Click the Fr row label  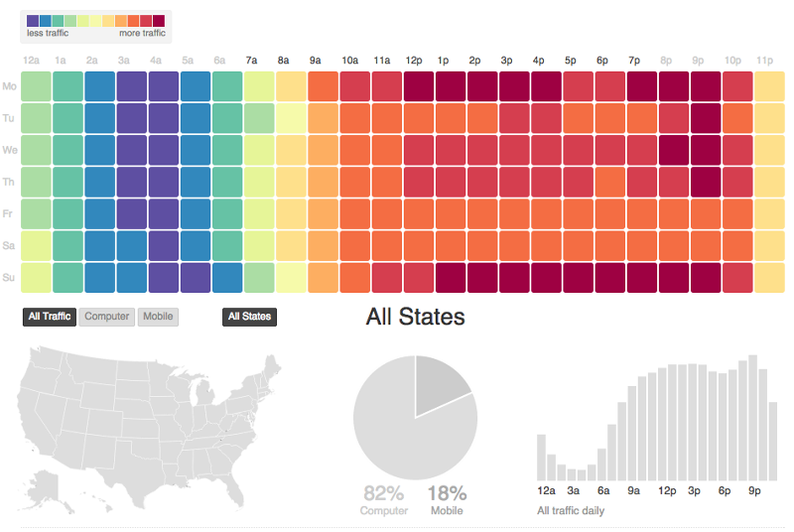coord(7,213)
